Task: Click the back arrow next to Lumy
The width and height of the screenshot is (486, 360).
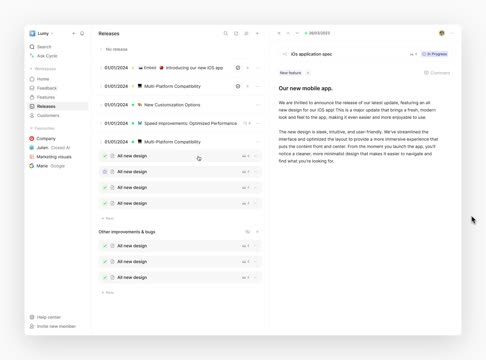Action: 73,33
